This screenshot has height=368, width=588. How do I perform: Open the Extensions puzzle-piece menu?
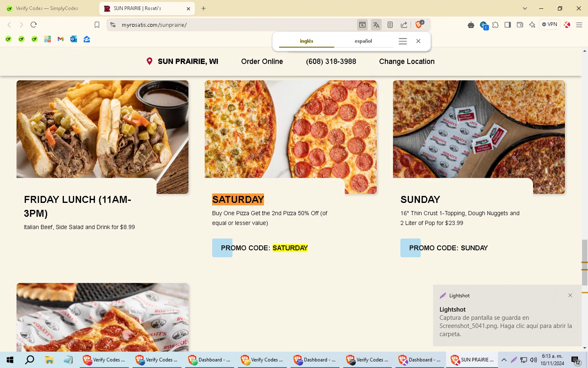click(x=495, y=25)
